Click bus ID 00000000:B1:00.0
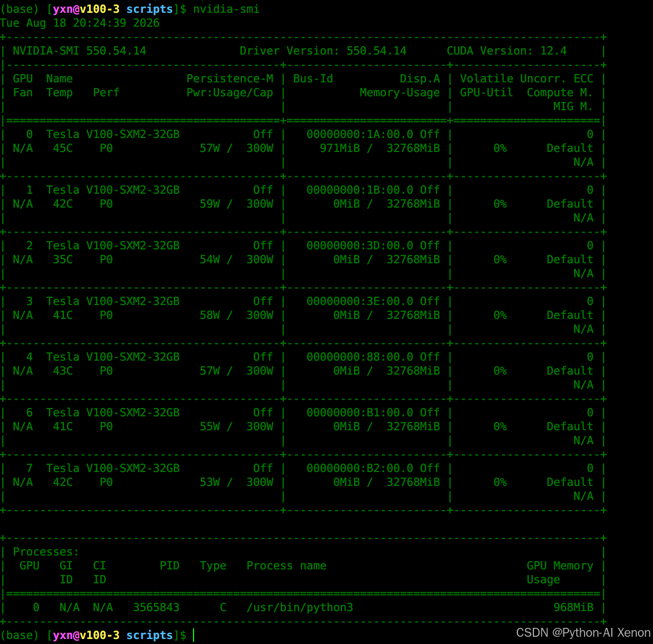Image resolution: width=653 pixels, height=644 pixels. [360, 412]
